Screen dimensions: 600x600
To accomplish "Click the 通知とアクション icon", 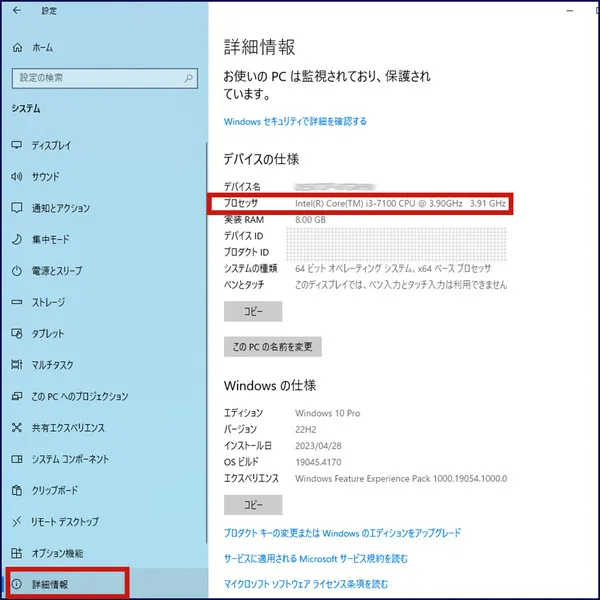I will 16,208.
